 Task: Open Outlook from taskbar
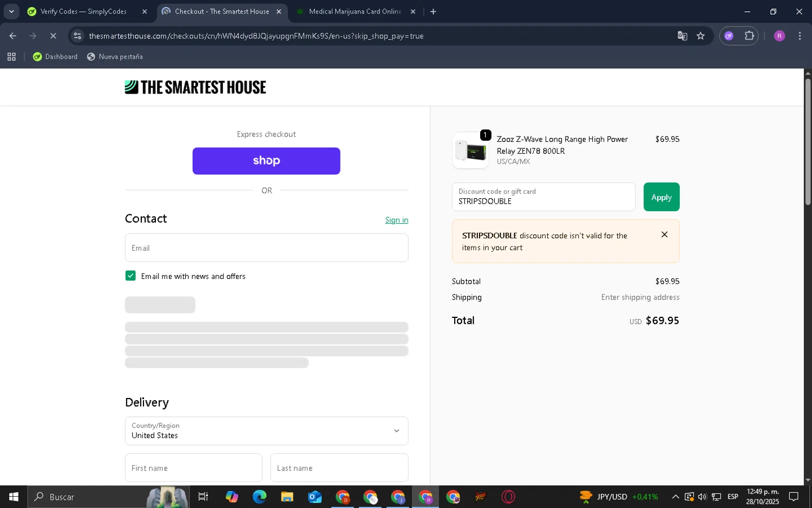315,497
